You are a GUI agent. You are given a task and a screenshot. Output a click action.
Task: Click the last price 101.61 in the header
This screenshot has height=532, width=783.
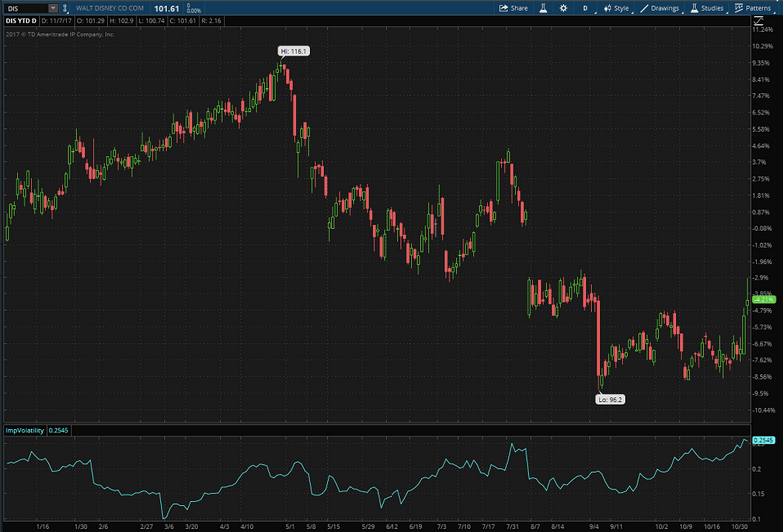click(166, 8)
